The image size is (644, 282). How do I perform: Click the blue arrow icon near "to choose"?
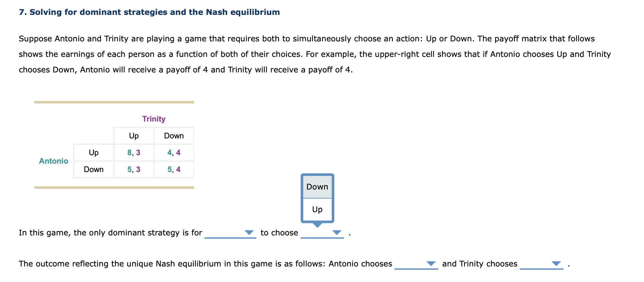(337, 232)
